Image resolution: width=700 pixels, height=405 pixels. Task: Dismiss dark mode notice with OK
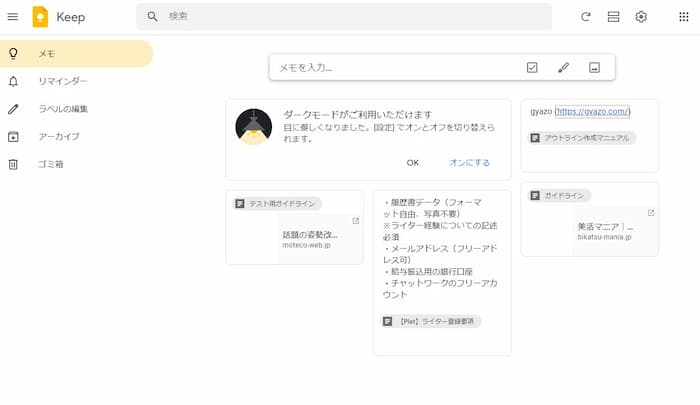[412, 163]
